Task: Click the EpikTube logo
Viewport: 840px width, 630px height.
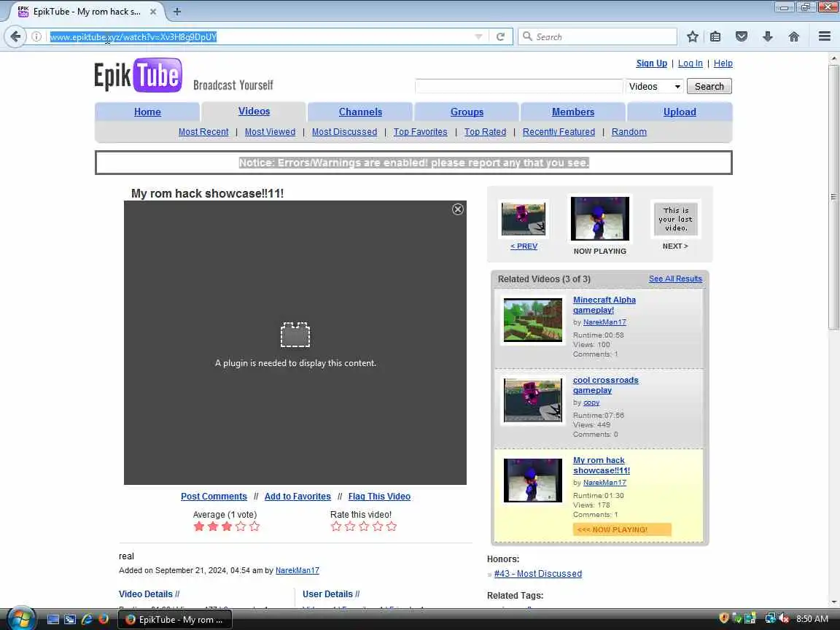Action: 139,76
